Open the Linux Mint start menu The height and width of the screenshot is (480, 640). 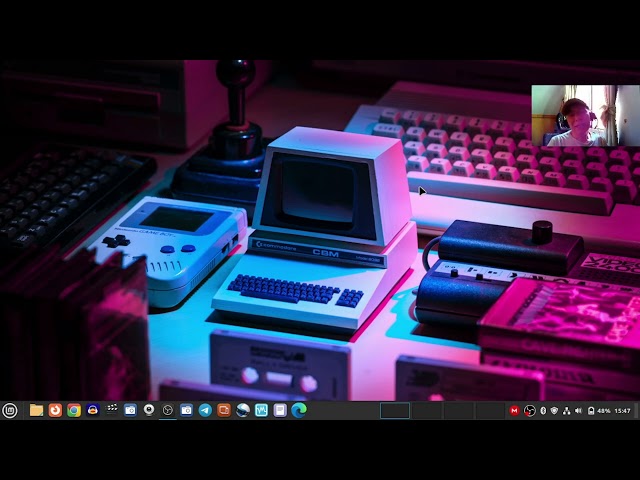tap(10, 410)
